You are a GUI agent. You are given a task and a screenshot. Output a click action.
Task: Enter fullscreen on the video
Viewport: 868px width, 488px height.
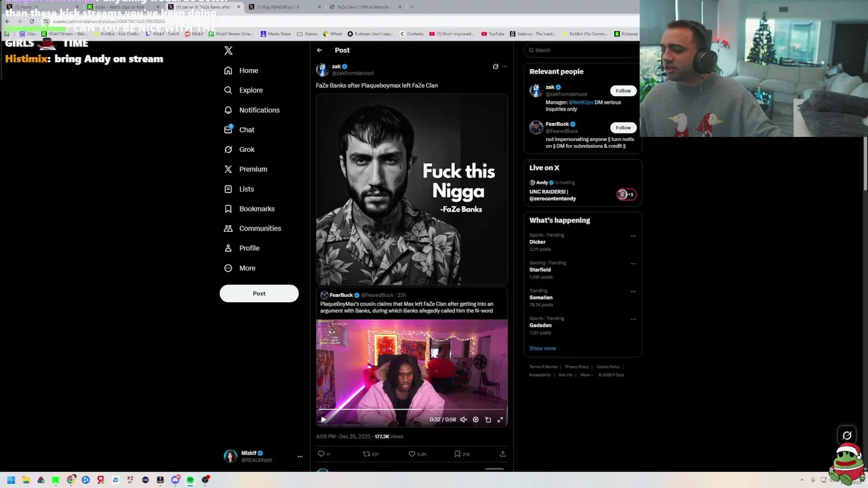[x=500, y=420]
